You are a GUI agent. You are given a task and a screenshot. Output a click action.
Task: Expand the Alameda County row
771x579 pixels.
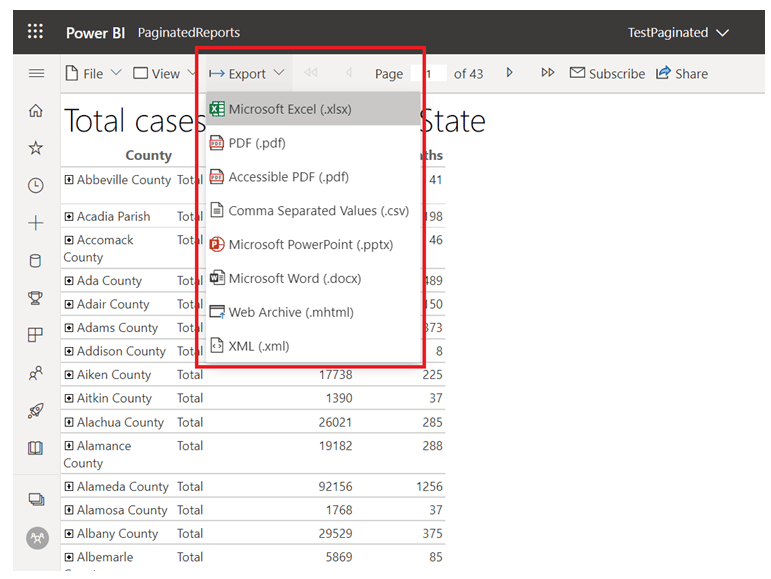(x=69, y=487)
